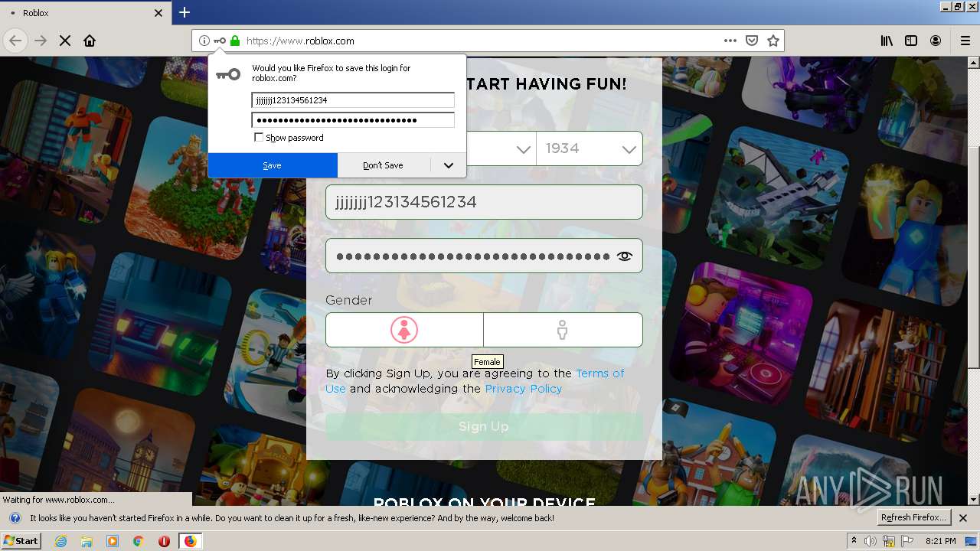This screenshot has width=980, height=551.
Task: Click password field in save-login popup
Action: click(x=353, y=120)
